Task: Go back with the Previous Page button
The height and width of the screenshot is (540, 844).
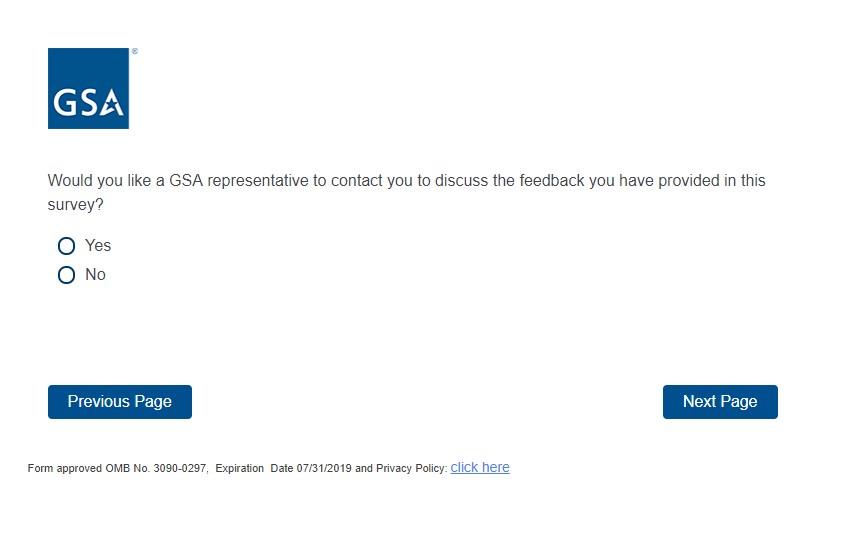Action: pos(120,402)
